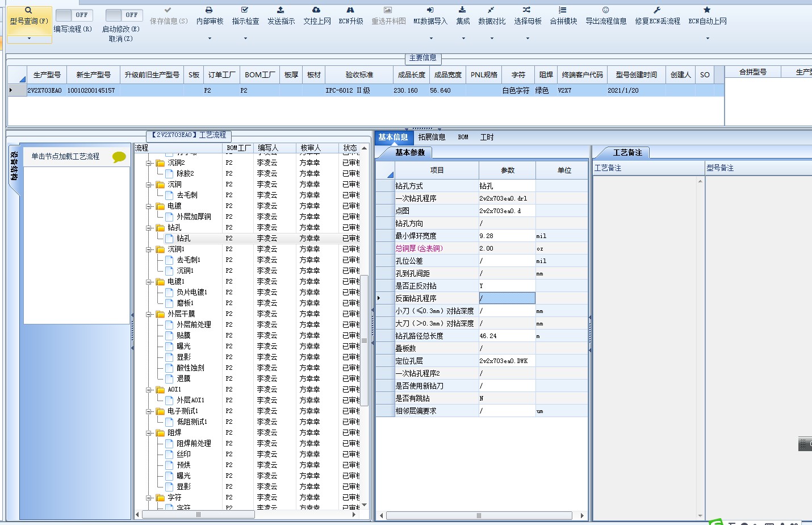Open the 型号查询 dropdown arrow
Viewport: 812px width, 525px height.
29,39
